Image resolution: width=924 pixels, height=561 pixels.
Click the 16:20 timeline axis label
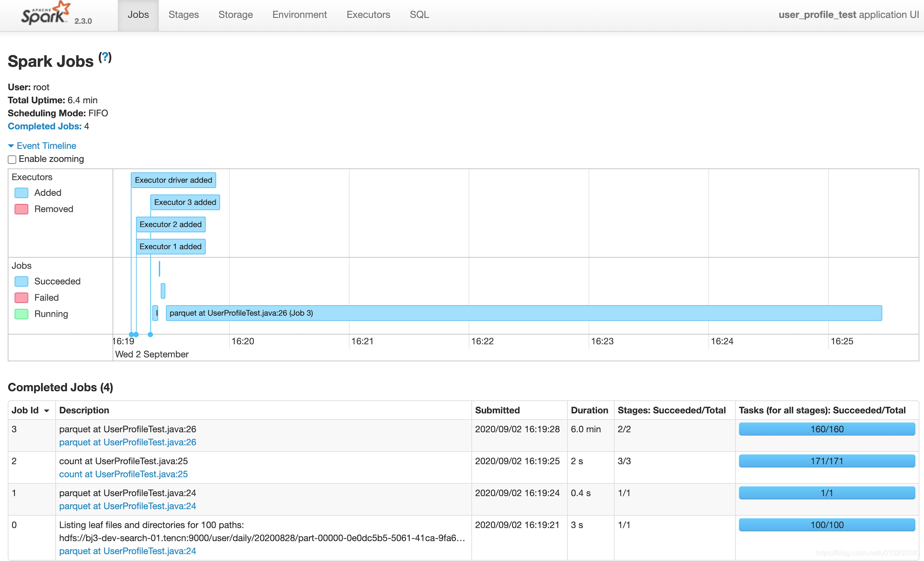click(x=243, y=341)
